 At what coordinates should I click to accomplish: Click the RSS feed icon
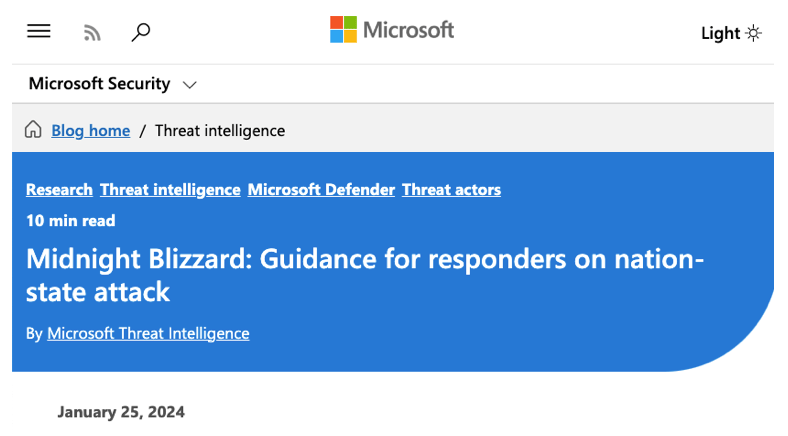pos(92,33)
